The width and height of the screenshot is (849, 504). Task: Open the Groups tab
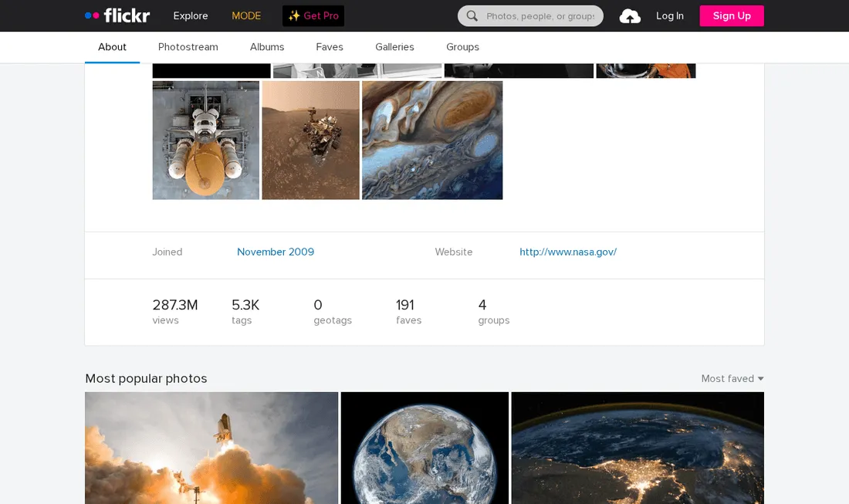pyautogui.click(x=462, y=47)
